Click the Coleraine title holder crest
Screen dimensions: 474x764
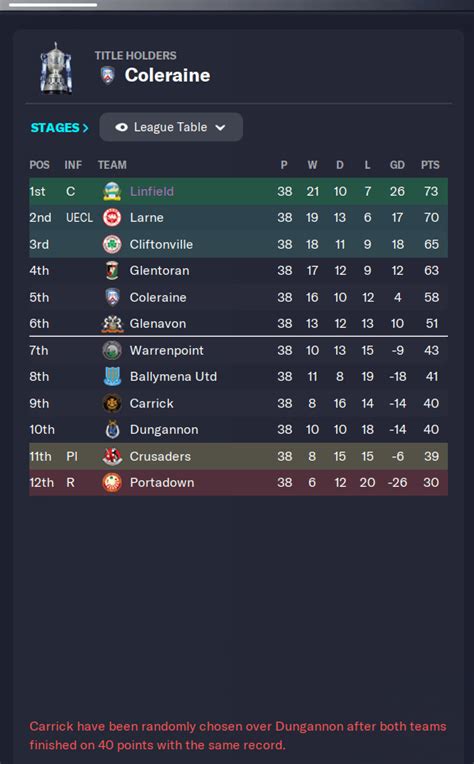point(108,76)
